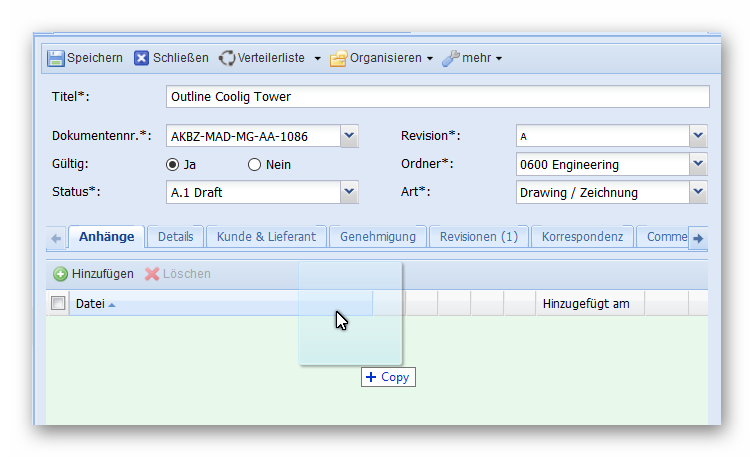Switch to the Details tab
This screenshot has width=753, height=457.
pos(175,237)
